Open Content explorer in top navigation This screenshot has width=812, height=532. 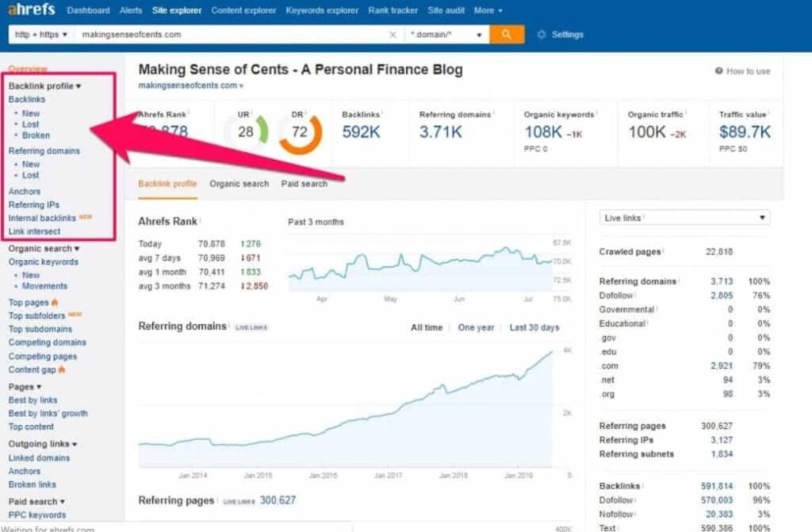point(243,10)
